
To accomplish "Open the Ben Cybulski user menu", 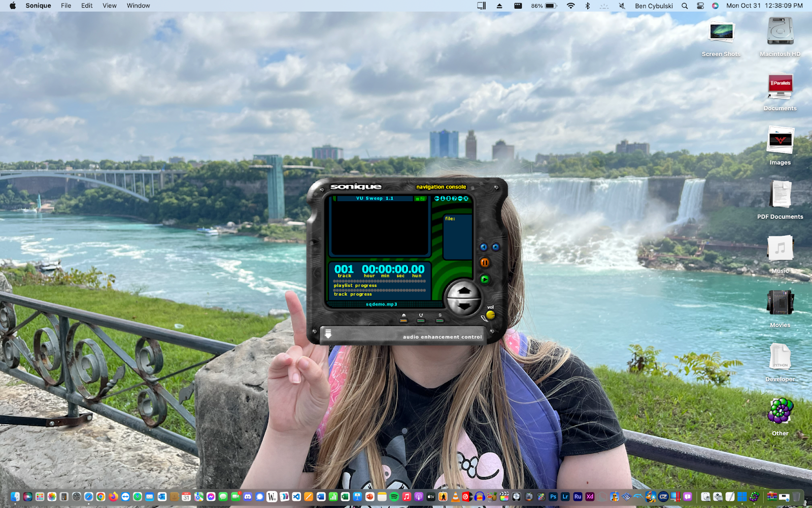I will pos(654,6).
